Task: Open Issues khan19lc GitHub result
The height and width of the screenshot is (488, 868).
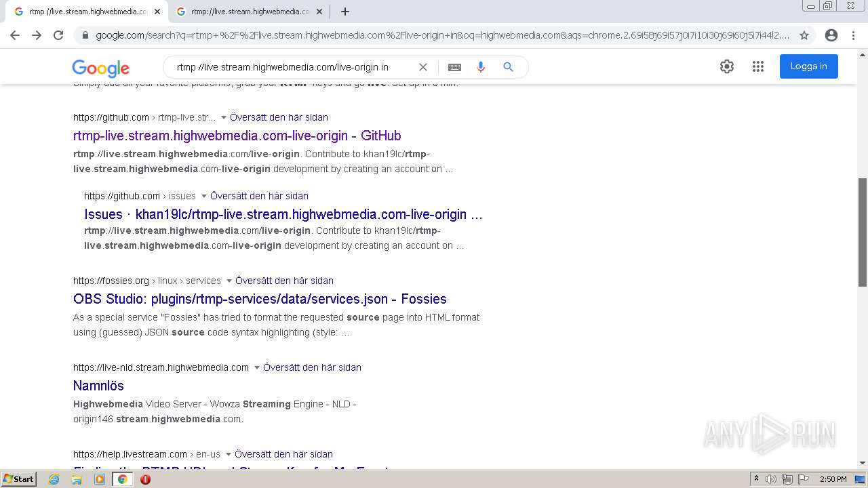Action: click(283, 214)
